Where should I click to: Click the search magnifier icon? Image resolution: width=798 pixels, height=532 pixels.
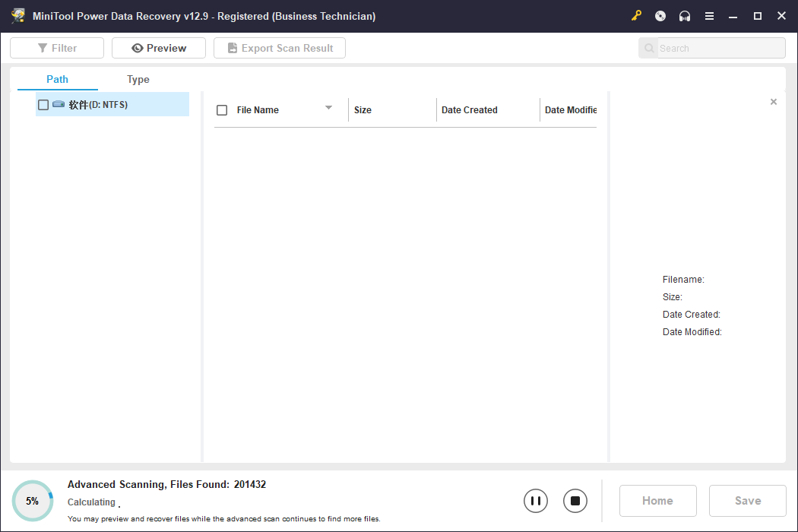coord(649,49)
